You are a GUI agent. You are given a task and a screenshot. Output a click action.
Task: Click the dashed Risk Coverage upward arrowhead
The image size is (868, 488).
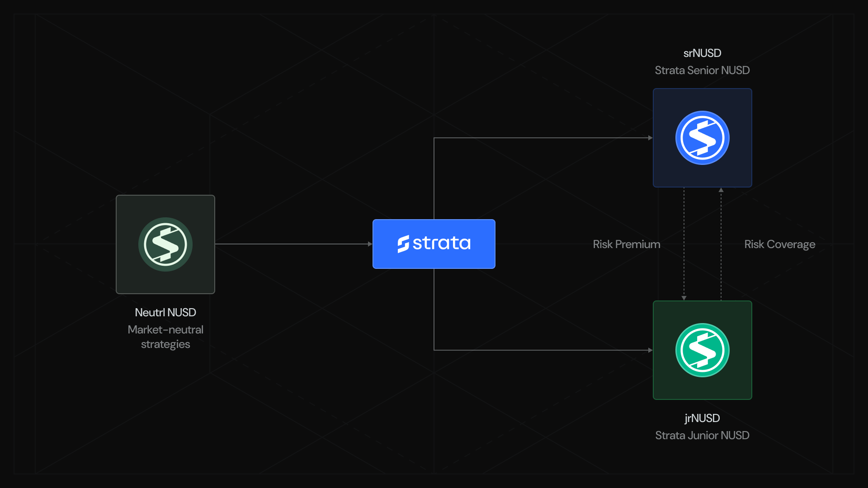click(721, 190)
